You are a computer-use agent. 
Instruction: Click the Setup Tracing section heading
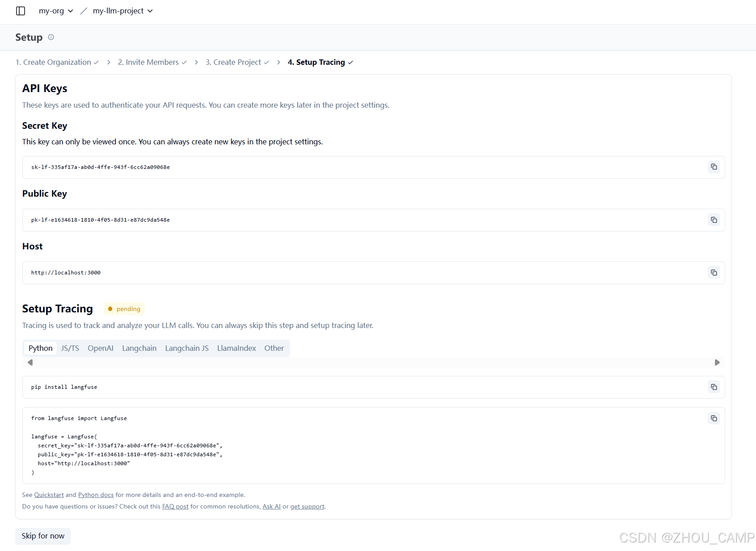point(58,309)
